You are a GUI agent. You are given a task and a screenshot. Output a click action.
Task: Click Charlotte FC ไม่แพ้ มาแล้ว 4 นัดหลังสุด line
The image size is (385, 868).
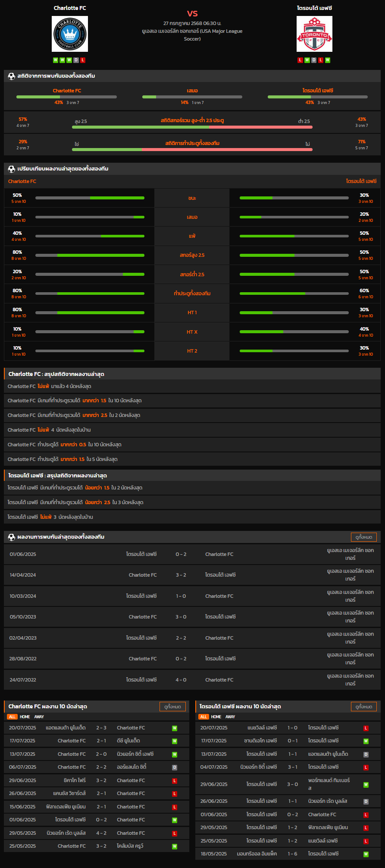click(x=192, y=386)
